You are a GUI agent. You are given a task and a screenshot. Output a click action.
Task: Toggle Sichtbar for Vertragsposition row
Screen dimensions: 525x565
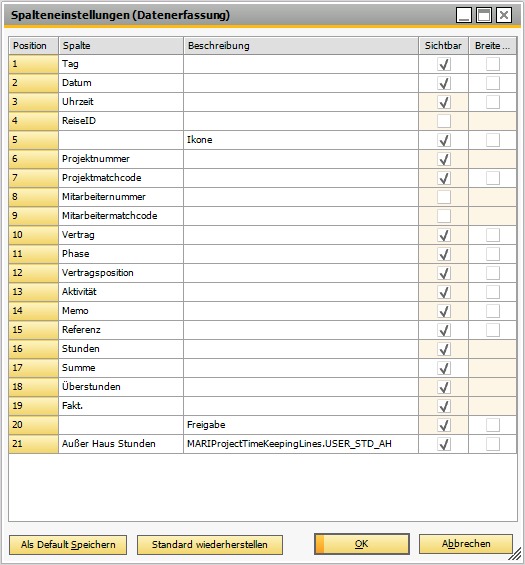click(444, 273)
